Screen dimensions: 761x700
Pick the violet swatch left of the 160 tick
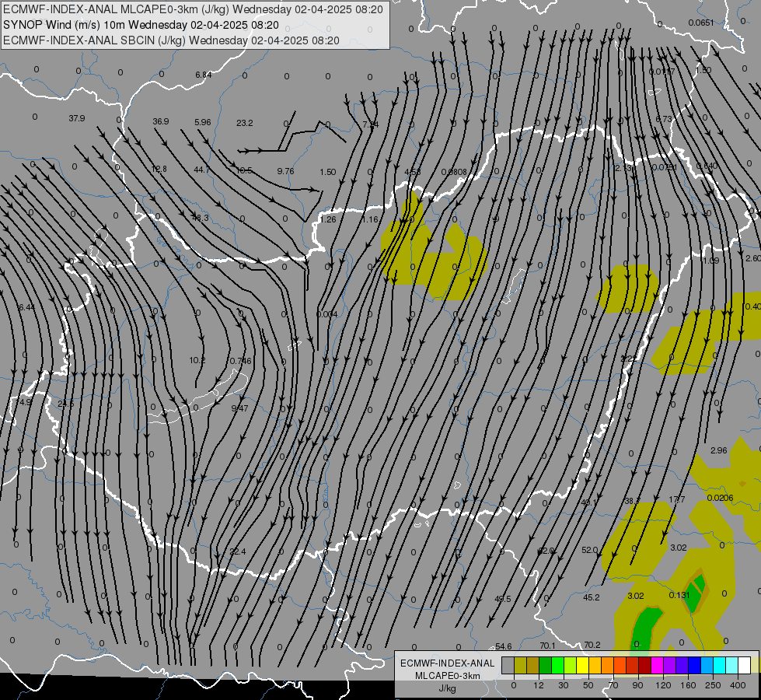[x=682, y=665]
